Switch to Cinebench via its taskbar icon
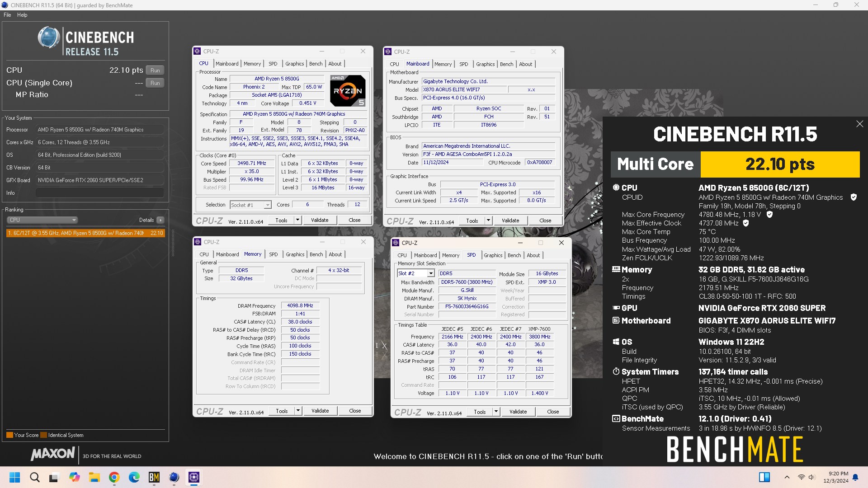The width and height of the screenshot is (868, 488). click(x=174, y=477)
